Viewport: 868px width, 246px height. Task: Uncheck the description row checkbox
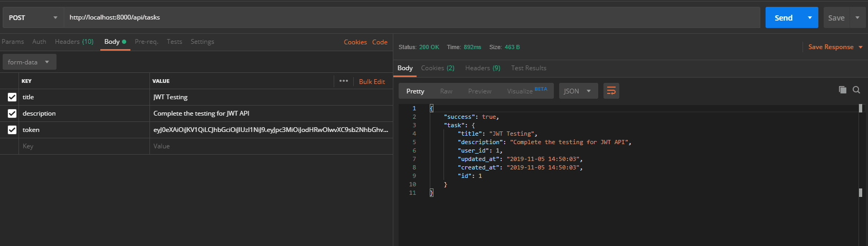pyautogui.click(x=12, y=113)
